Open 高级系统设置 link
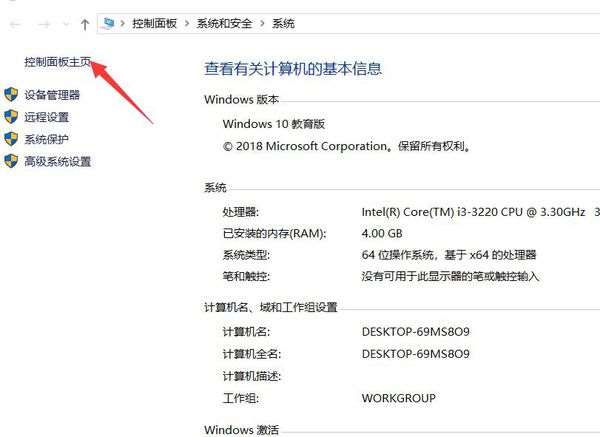 pos(58,161)
